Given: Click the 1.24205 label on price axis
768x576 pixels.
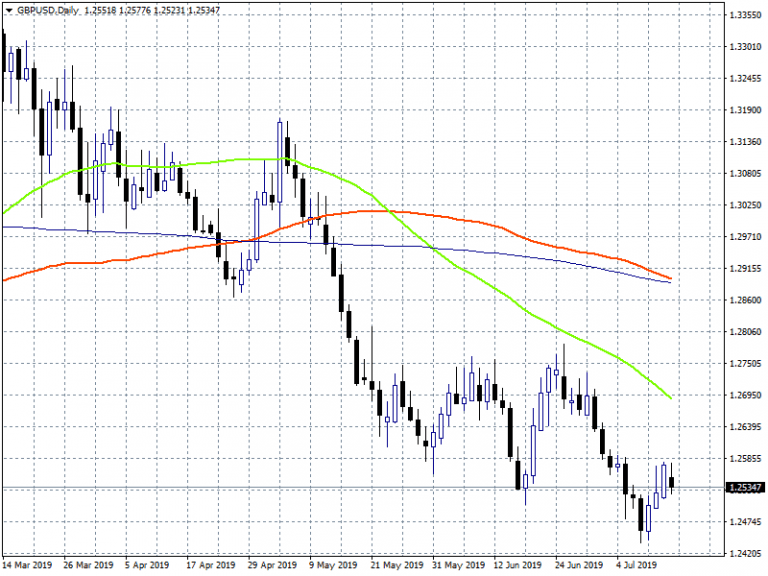Looking at the screenshot, I should point(744,553).
